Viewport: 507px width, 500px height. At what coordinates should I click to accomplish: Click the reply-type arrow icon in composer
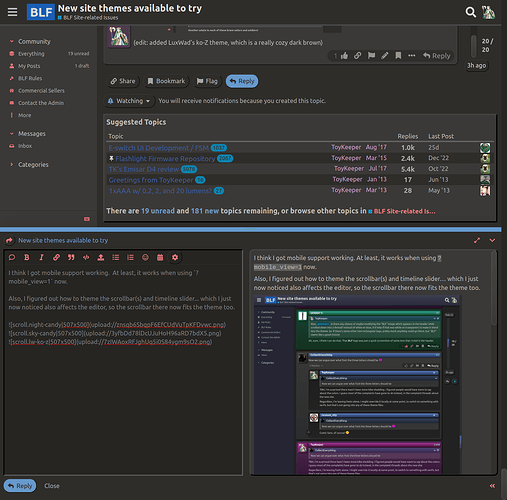pos(9,240)
